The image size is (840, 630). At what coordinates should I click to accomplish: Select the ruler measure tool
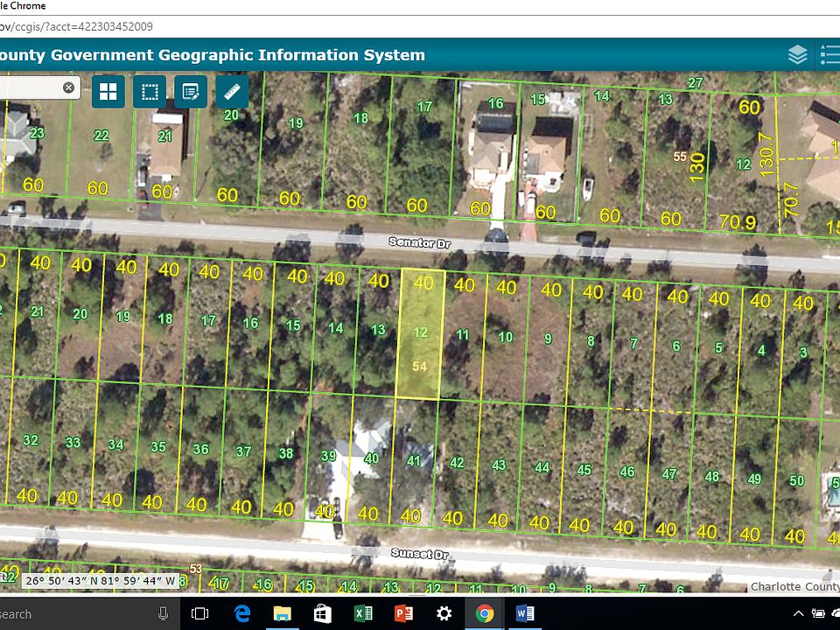pyautogui.click(x=232, y=92)
